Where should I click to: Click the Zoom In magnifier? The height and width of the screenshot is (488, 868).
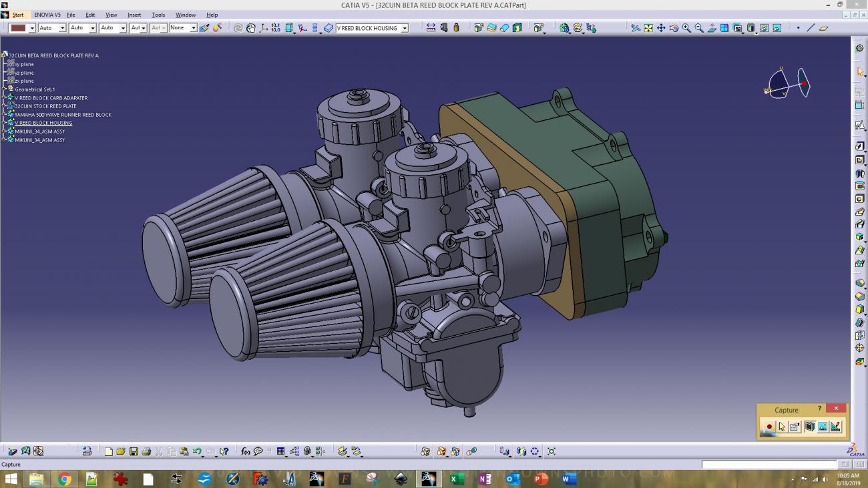pyautogui.click(x=686, y=28)
